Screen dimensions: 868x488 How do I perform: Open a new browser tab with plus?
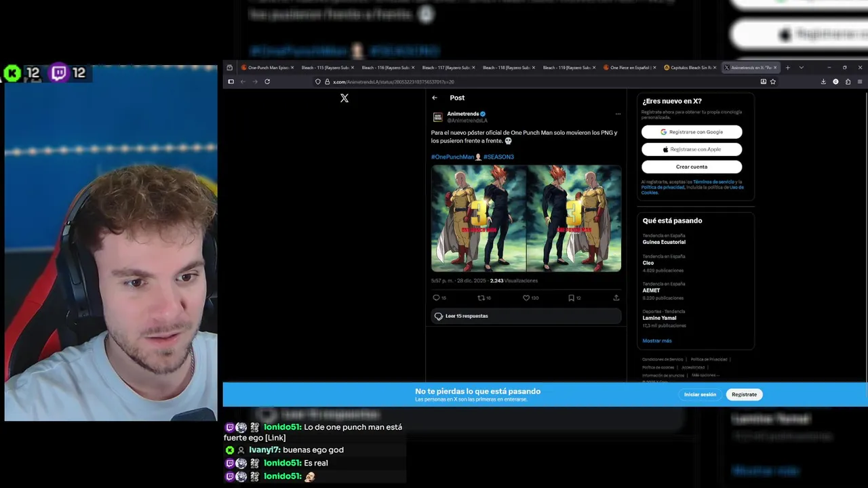tap(787, 68)
